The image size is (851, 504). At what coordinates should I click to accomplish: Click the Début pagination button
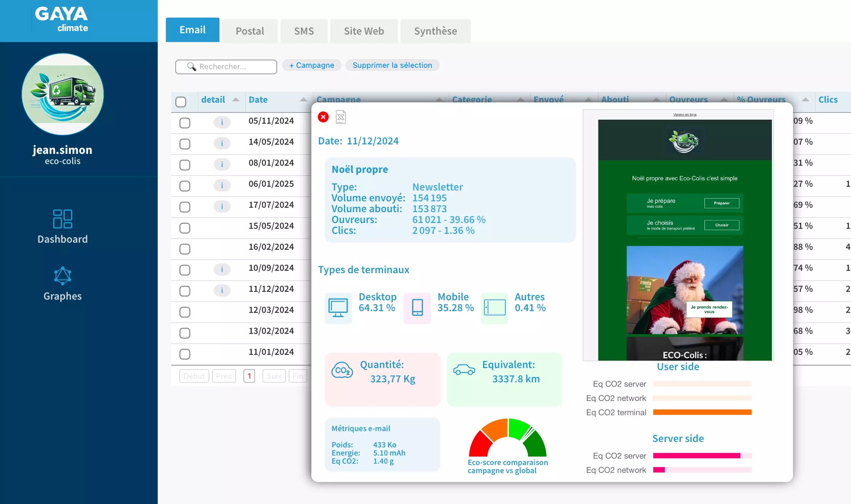pyautogui.click(x=194, y=376)
